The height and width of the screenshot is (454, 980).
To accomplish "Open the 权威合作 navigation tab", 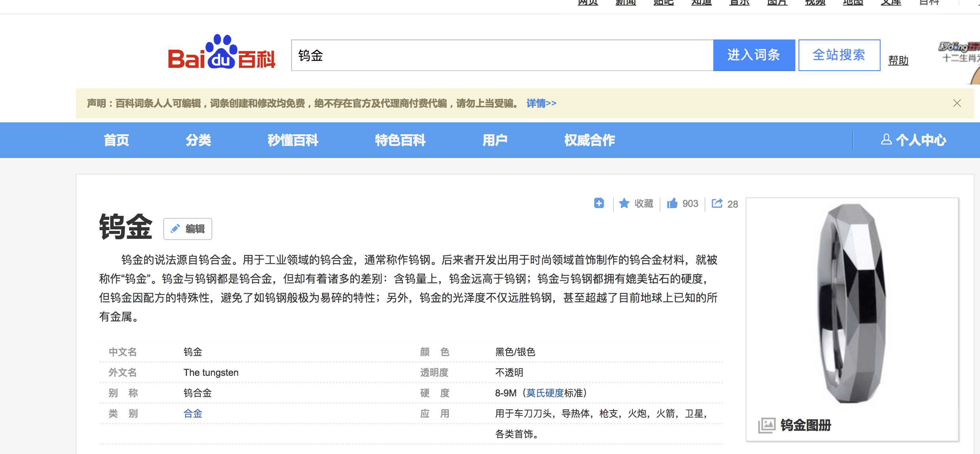I will click(589, 140).
